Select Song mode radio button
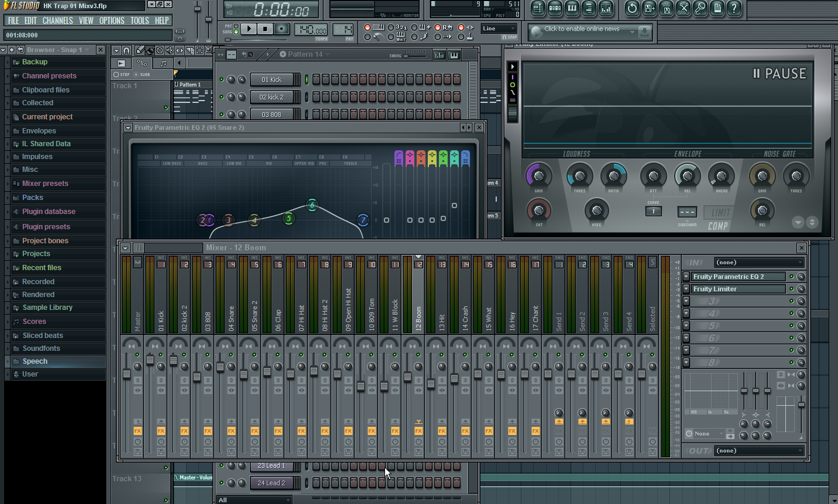 [236, 32]
